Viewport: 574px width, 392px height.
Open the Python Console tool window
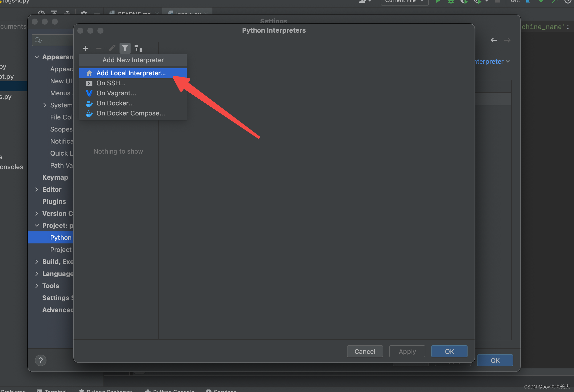click(x=170, y=390)
